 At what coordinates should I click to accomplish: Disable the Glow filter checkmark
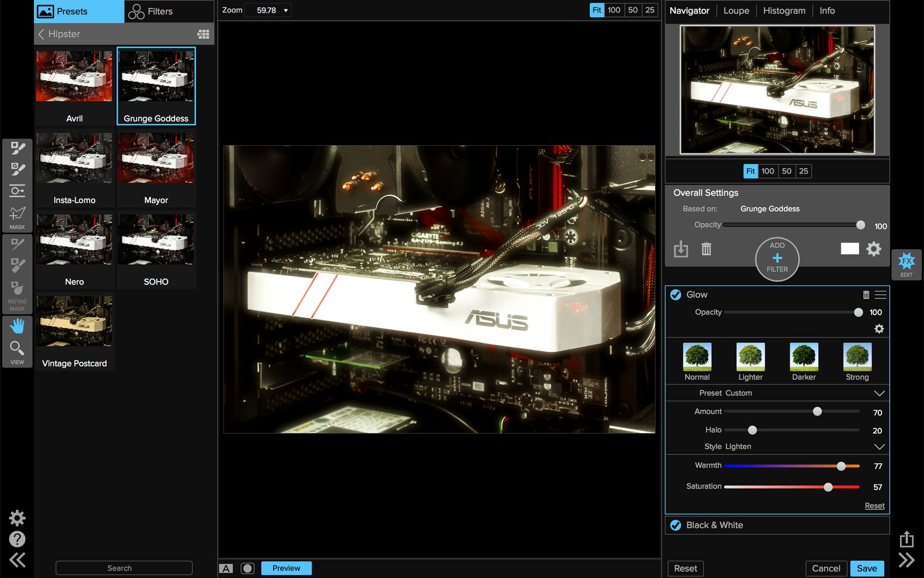[x=676, y=295]
